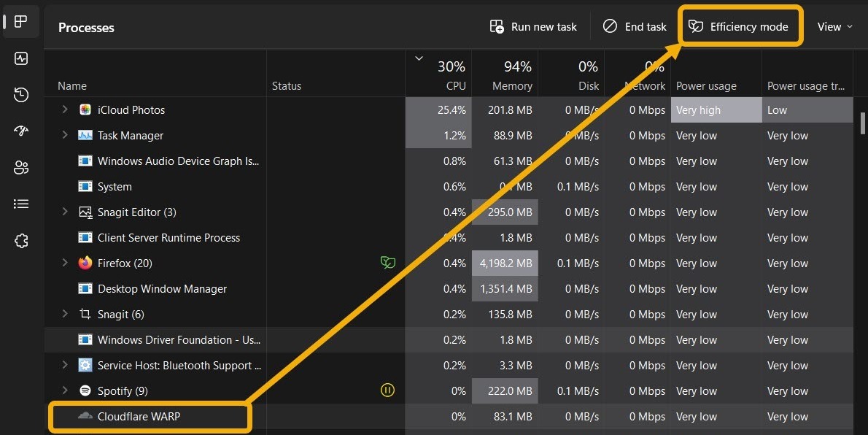868x435 pixels.
Task: Open the Services panel icon
Action: pyautogui.click(x=20, y=240)
